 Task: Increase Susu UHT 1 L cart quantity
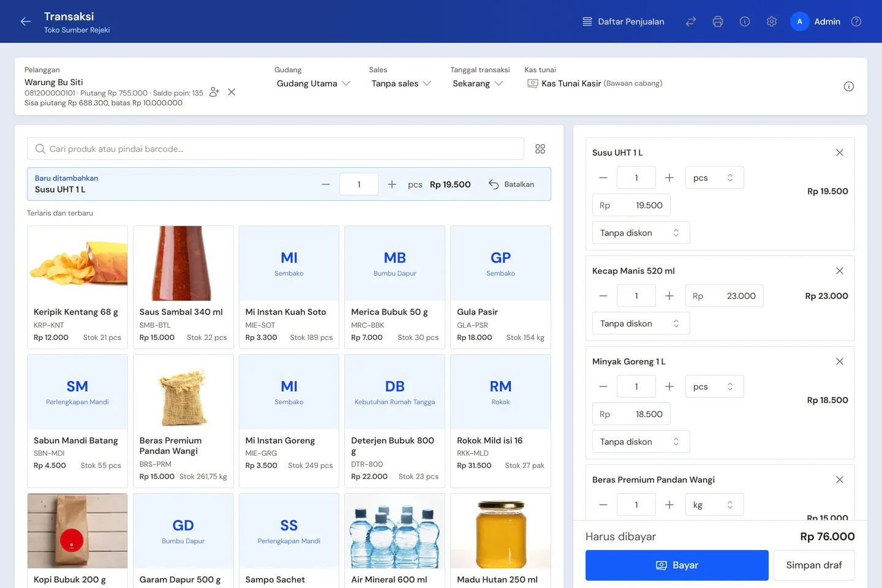[x=669, y=178]
